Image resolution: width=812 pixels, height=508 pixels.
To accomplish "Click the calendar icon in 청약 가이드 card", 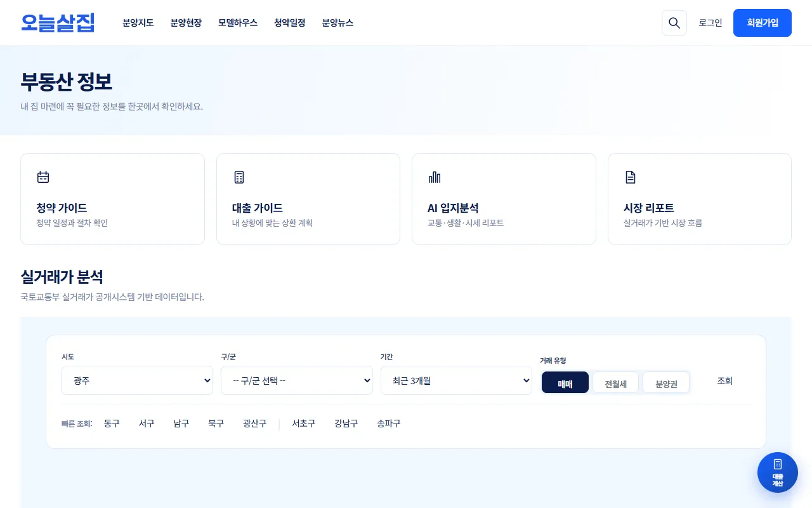I will pyautogui.click(x=43, y=177).
